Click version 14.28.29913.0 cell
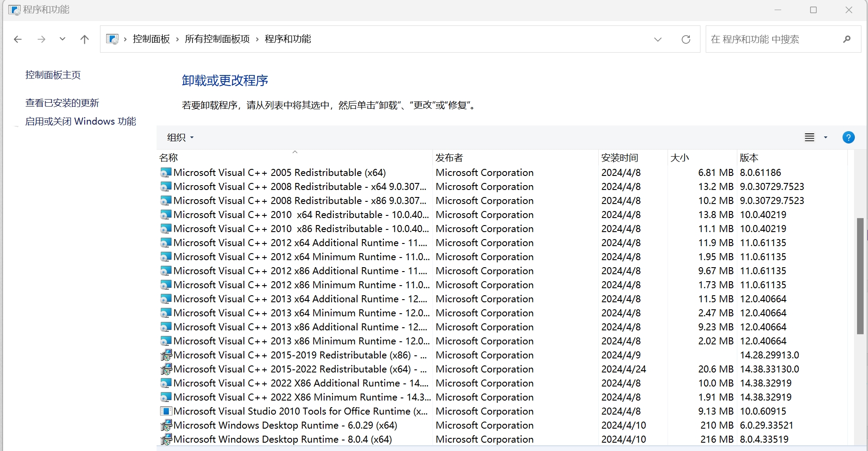Viewport: 868px width, 451px height. click(x=769, y=355)
